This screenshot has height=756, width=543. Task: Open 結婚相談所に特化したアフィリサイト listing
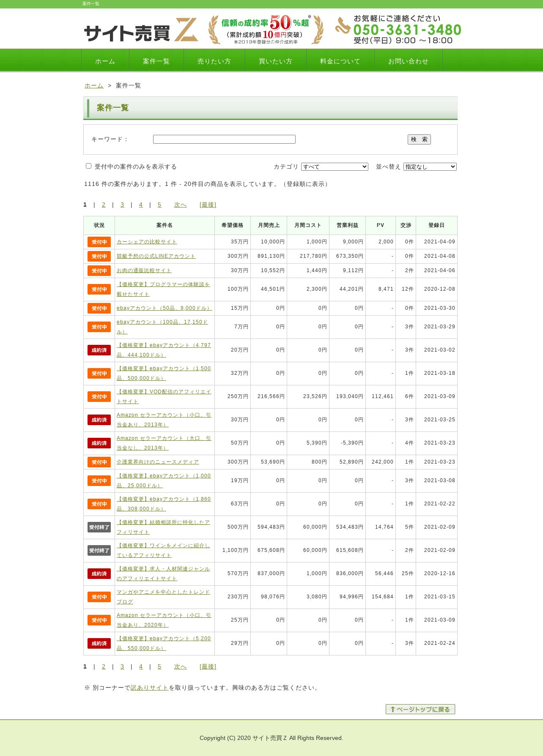point(164,527)
